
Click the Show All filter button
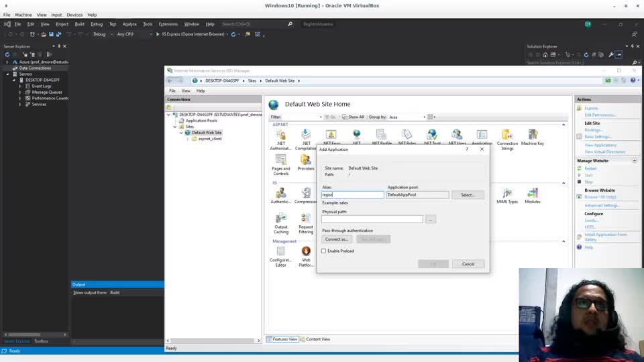(x=354, y=117)
